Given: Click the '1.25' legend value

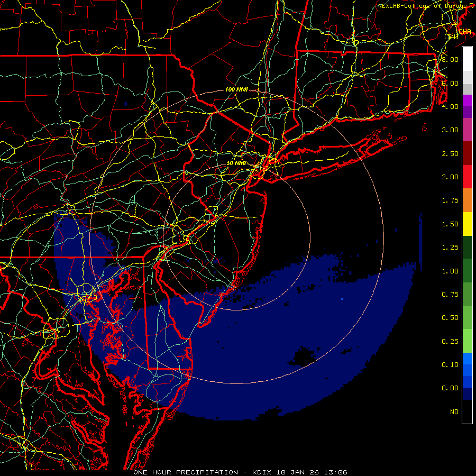Looking at the screenshot, I should click(450, 248).
